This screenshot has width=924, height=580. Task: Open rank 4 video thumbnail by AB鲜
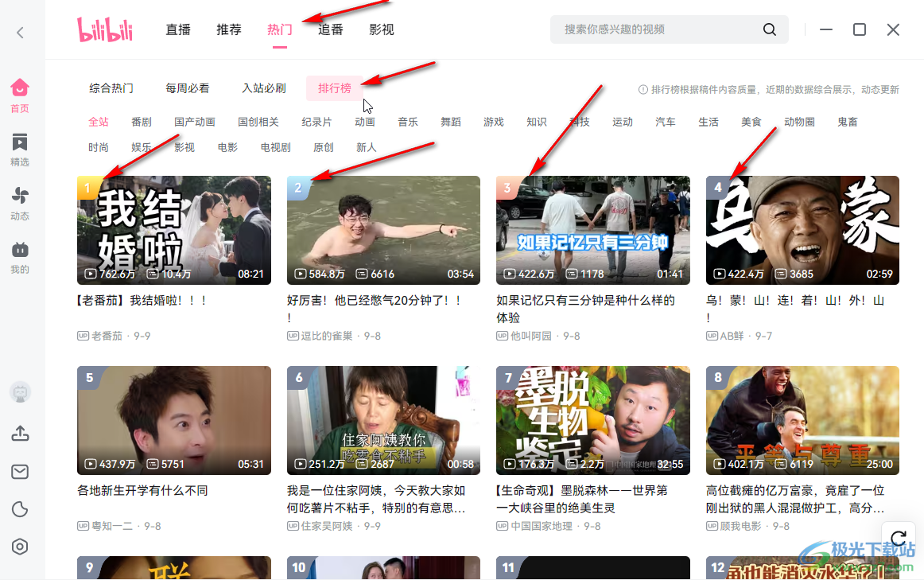pos(802,231)
